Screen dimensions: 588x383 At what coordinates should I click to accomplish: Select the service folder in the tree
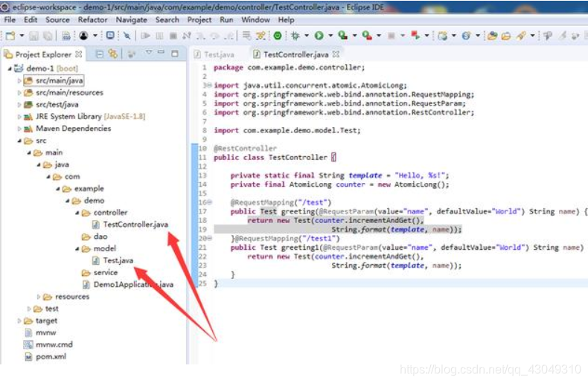100,272
